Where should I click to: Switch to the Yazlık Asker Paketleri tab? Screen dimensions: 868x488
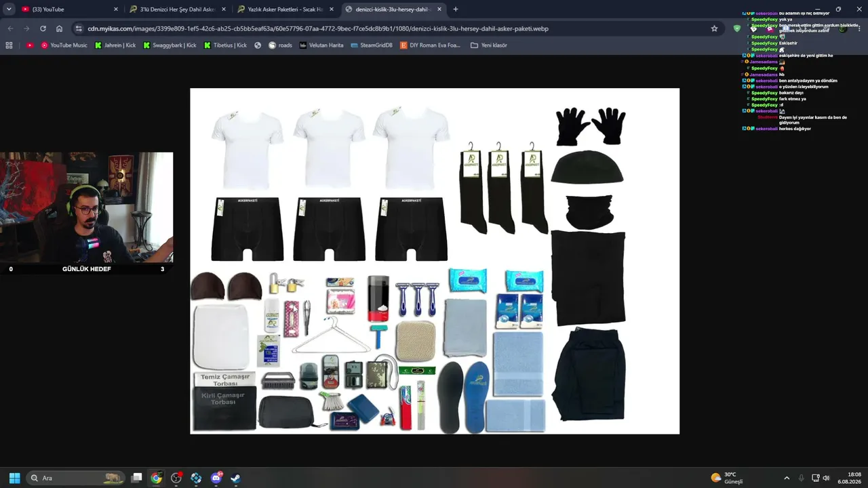click(285, 9)
